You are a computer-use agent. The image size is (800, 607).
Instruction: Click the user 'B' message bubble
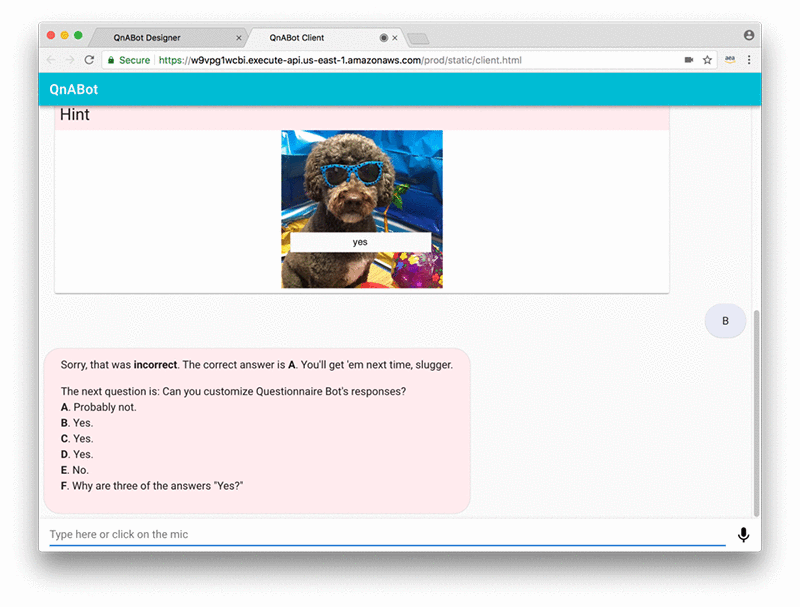725,321
